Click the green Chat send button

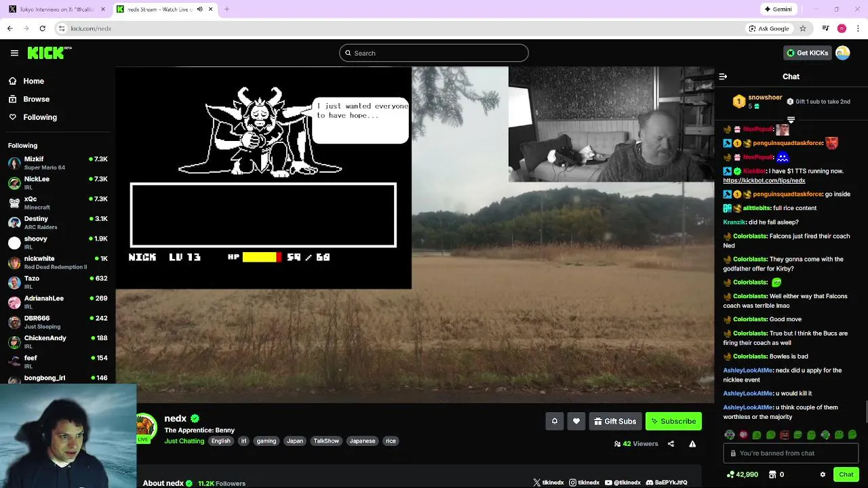[846, 474]
